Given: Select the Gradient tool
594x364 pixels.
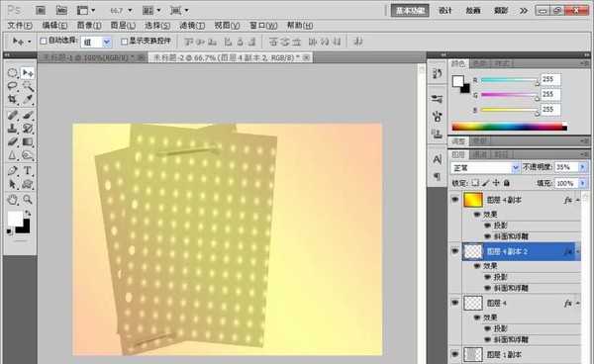Looking at the screenshot, I should click(x=28, y=141).
